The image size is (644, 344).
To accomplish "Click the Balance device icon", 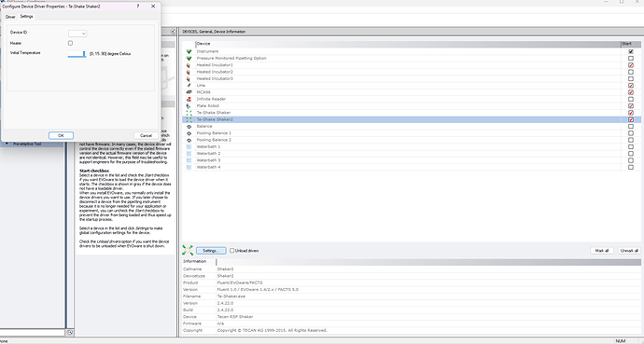I will [x=189, y=126].
